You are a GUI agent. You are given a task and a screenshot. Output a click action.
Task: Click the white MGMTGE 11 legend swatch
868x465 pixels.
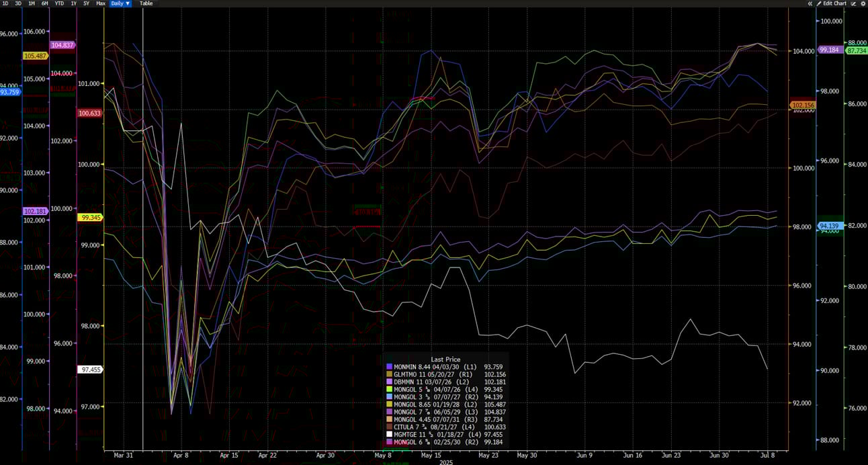click(x=390, y=435)
